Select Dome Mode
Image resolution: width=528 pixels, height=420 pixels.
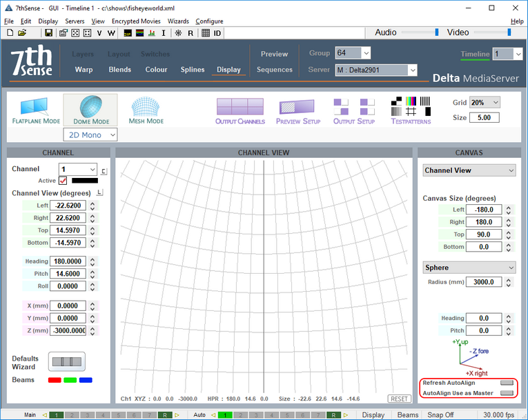(x=91, y=110)
